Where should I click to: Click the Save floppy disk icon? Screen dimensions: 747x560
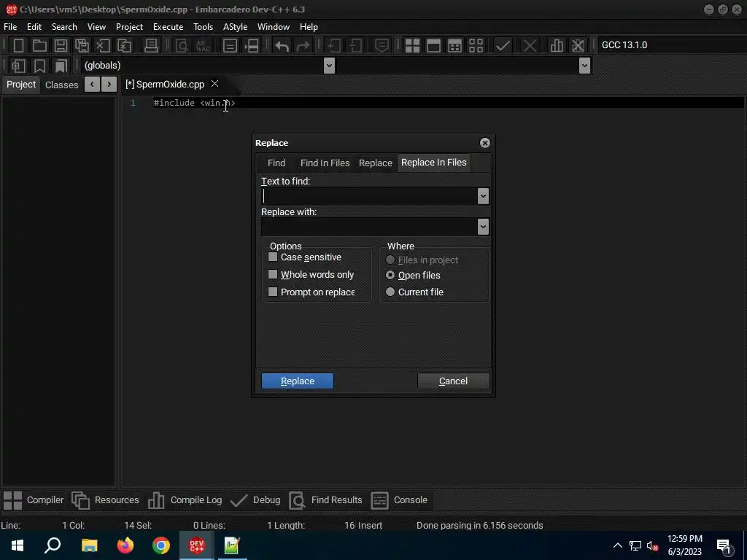[x=61, y=45]
